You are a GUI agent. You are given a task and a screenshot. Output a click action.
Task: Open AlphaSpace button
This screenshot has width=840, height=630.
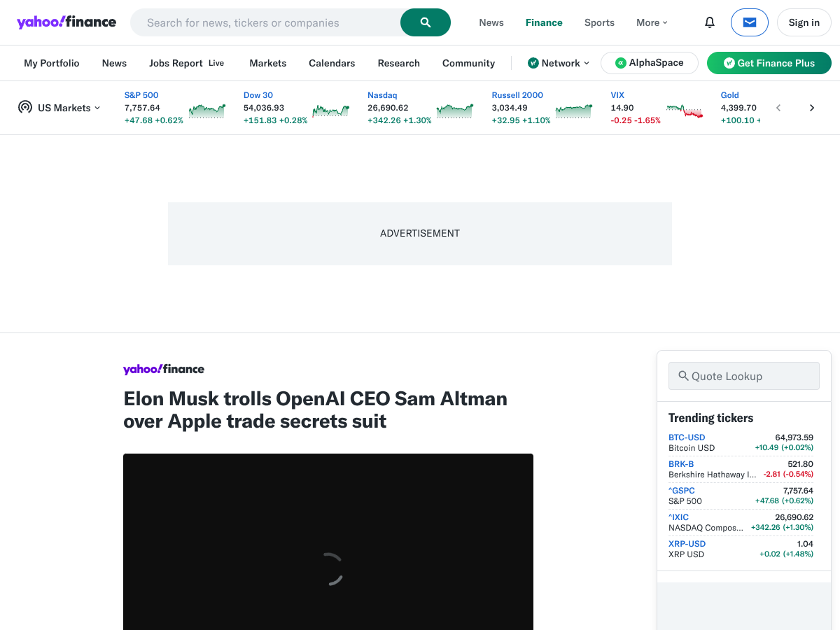650,63
